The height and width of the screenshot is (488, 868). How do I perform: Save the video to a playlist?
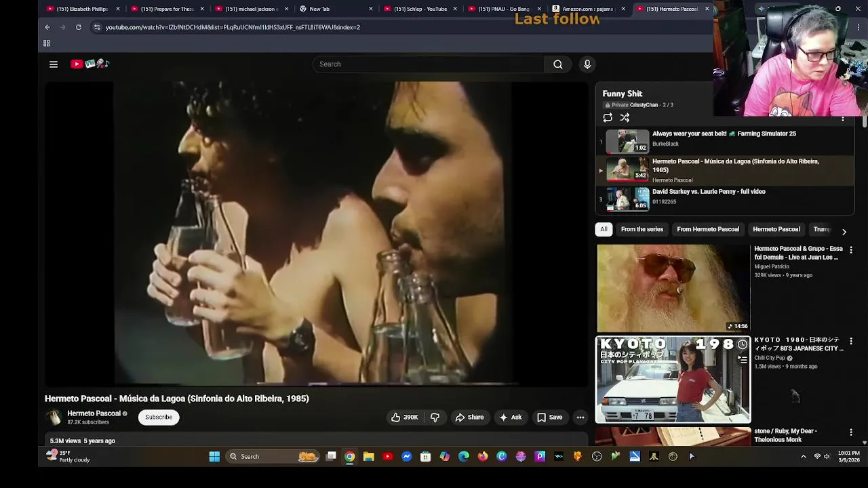pyautogui.click(x=549, y=418)
